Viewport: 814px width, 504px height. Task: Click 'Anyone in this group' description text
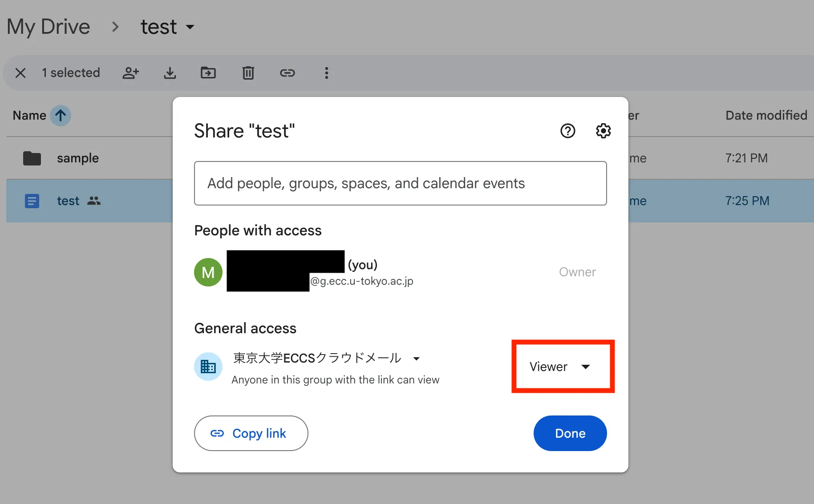tap(336, 380)
